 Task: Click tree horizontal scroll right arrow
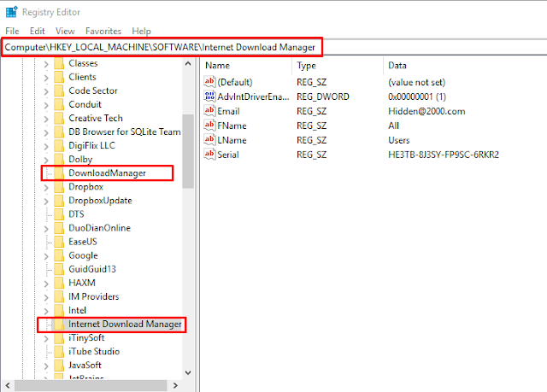[175, 385]
